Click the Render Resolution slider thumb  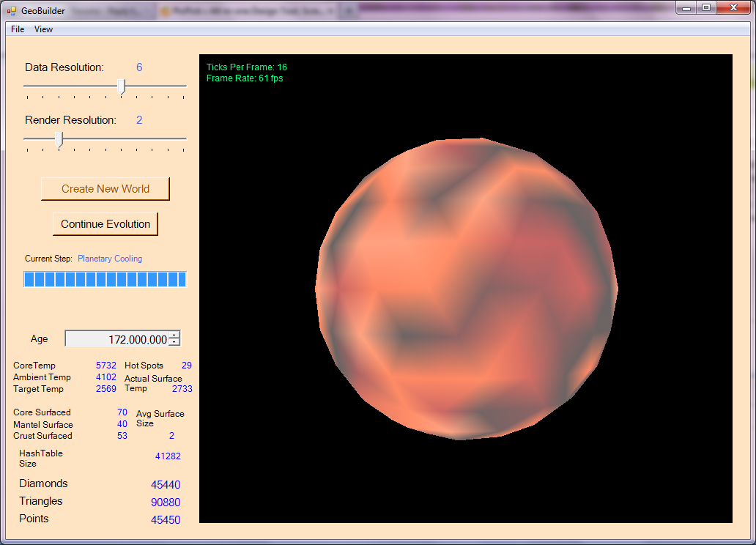[x=59, y=140]
